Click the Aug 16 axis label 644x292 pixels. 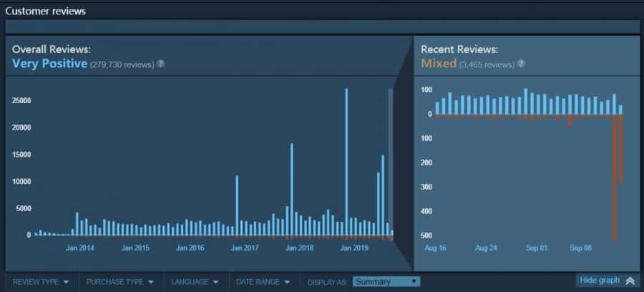tap(435, 248)
